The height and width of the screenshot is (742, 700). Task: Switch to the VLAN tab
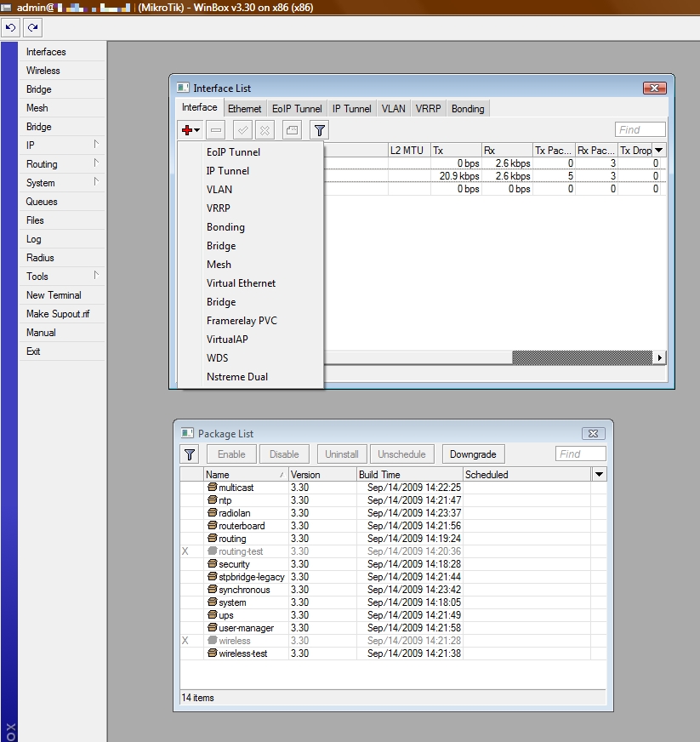pyautogui.click(x=394, y=109)
